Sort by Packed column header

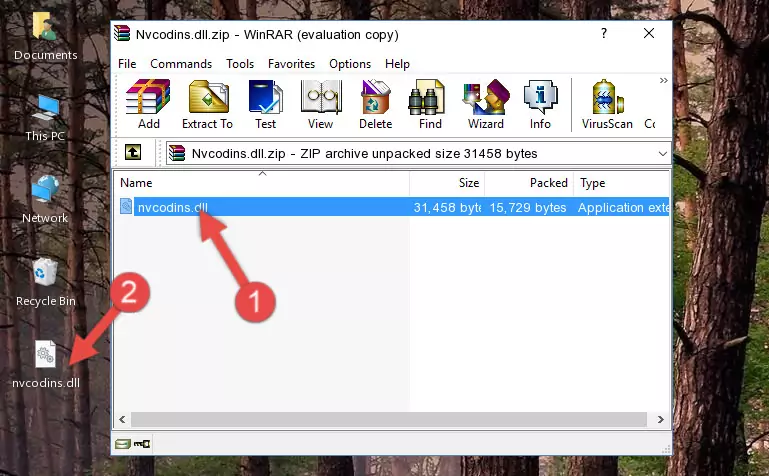click(529, 183)
